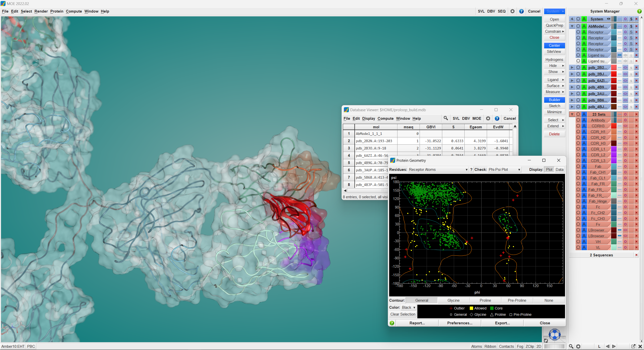The height and width of the screenshot is (350, 644).
Task: Click the trackball icon near bottom right
Action: pyautogui.click(x=554, y=335)
